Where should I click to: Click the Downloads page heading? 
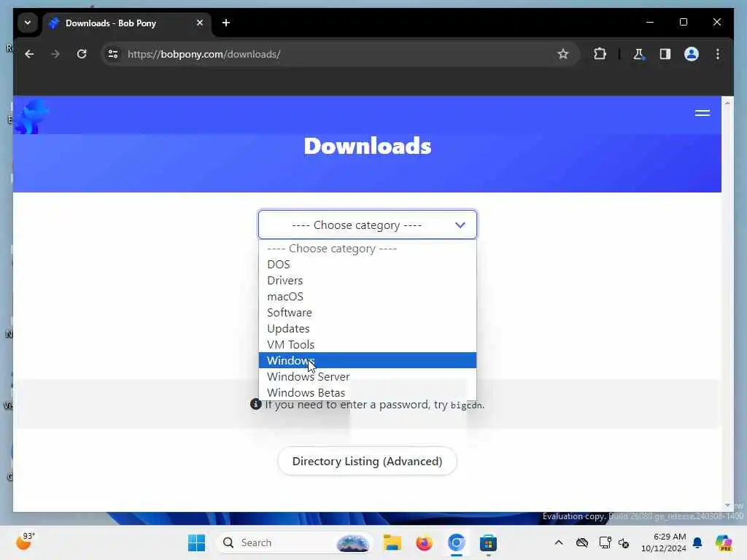(x=368, y=146)
